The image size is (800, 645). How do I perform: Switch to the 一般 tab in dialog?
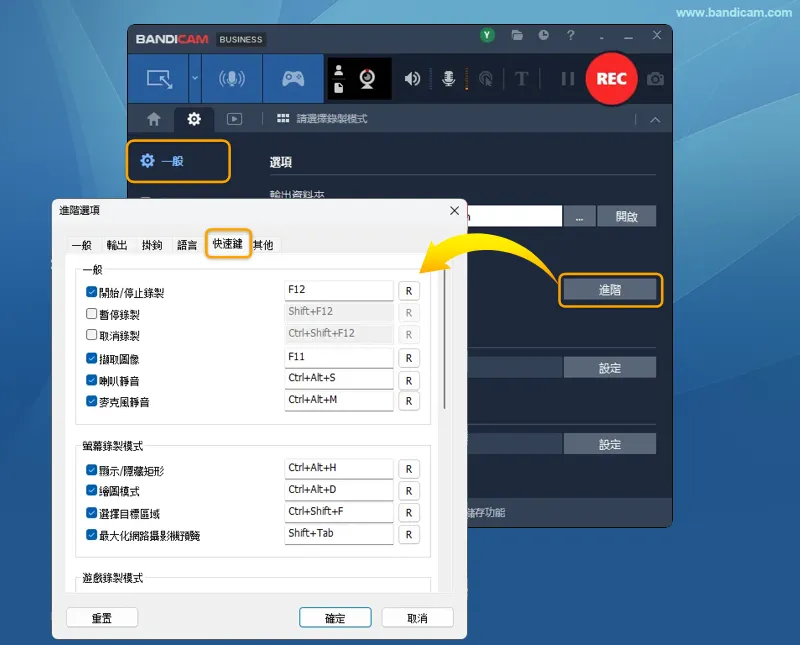(82, 245)
